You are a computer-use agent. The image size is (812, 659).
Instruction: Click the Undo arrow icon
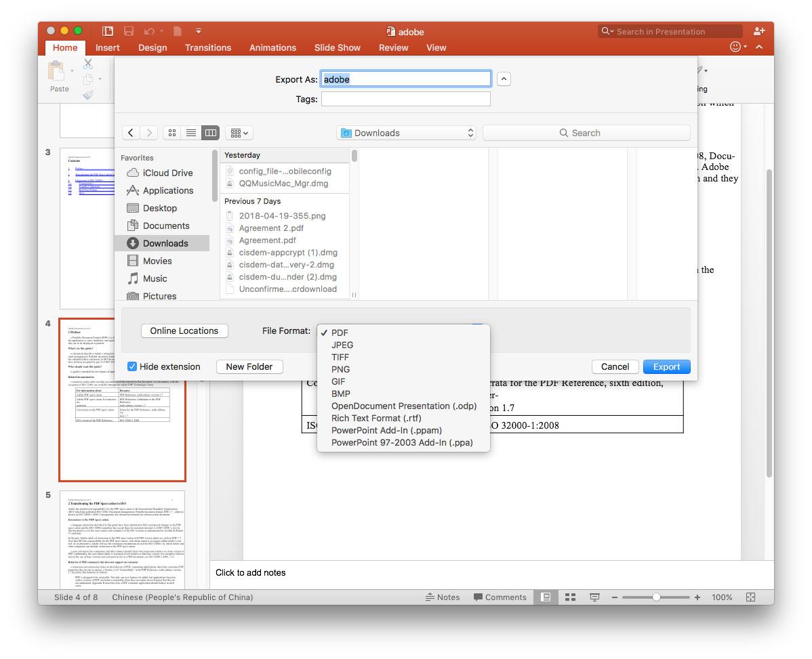pyautogui.click(x=150, y=32)
